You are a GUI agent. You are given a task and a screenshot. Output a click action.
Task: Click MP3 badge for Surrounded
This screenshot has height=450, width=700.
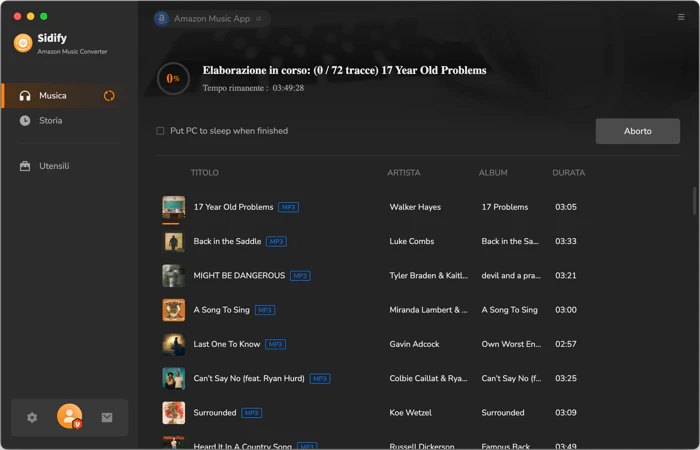click(251, 413)
